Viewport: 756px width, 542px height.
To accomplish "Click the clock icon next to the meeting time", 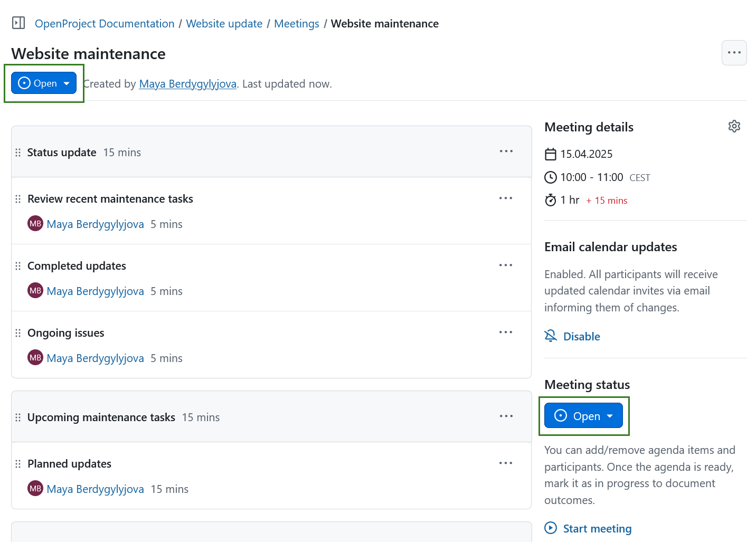I will (551, 177).
